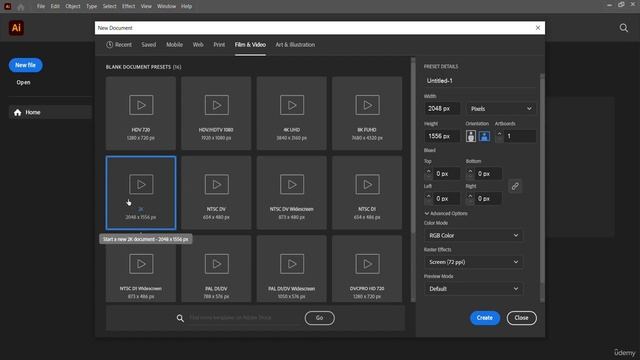This screenshot has width=640, height=360.
Task: Click the Untitled-1 document name field
Action: 480,81
